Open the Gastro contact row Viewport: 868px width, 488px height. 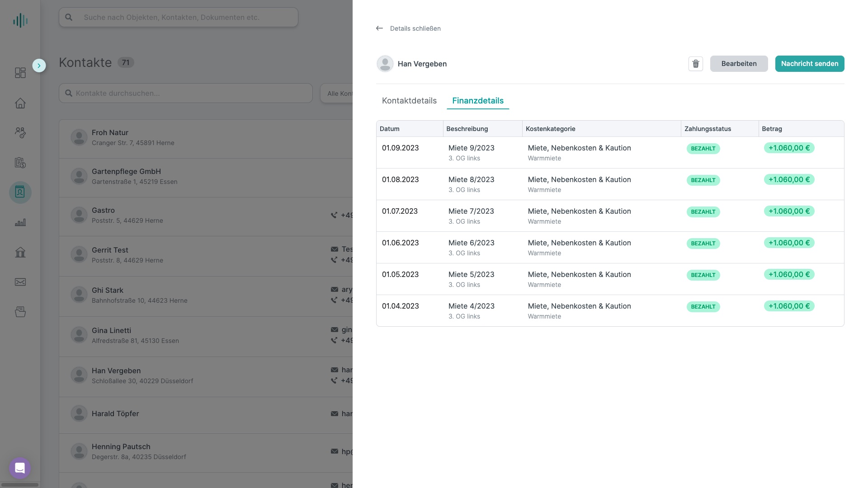coord(206,216)
